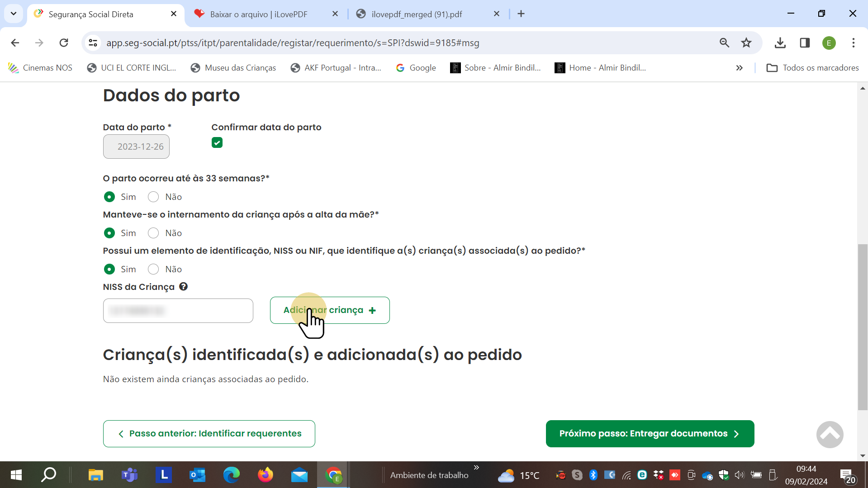Click the scroll-to-top arrow button
The height and width of the screenshot is (488, 868).
(x=830, y=434)
